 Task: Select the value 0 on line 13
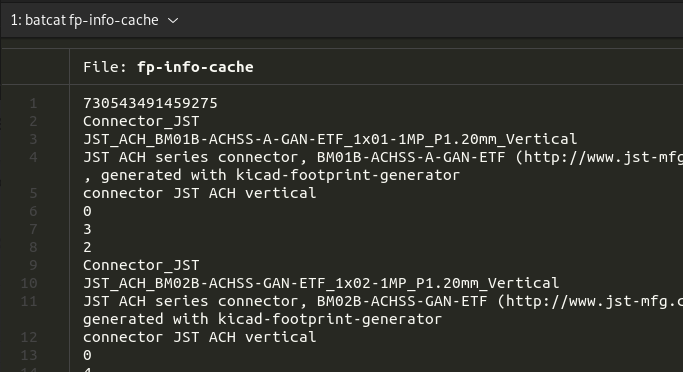tap(87, 355)
